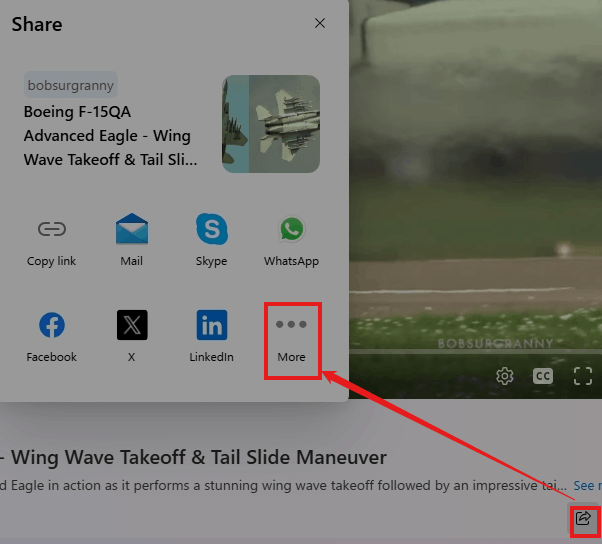Click the Share dialog heading

click(37, 24)
